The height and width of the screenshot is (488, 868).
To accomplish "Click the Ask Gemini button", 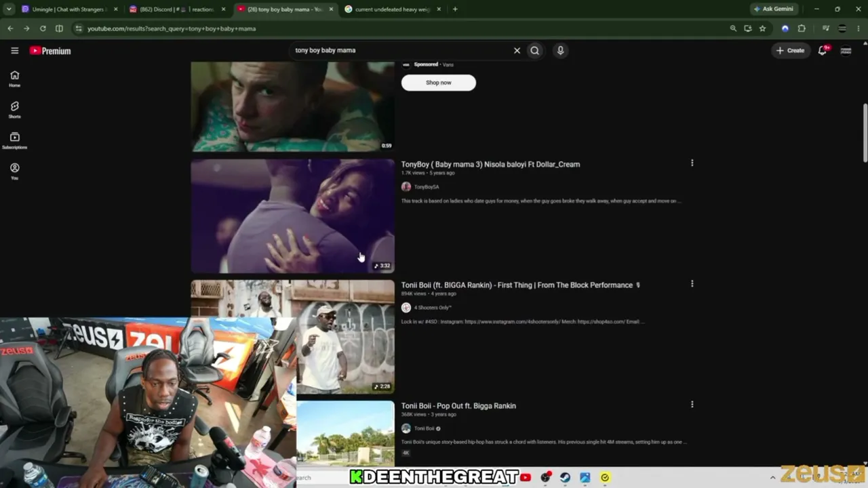I will click(x=774, y=9).
